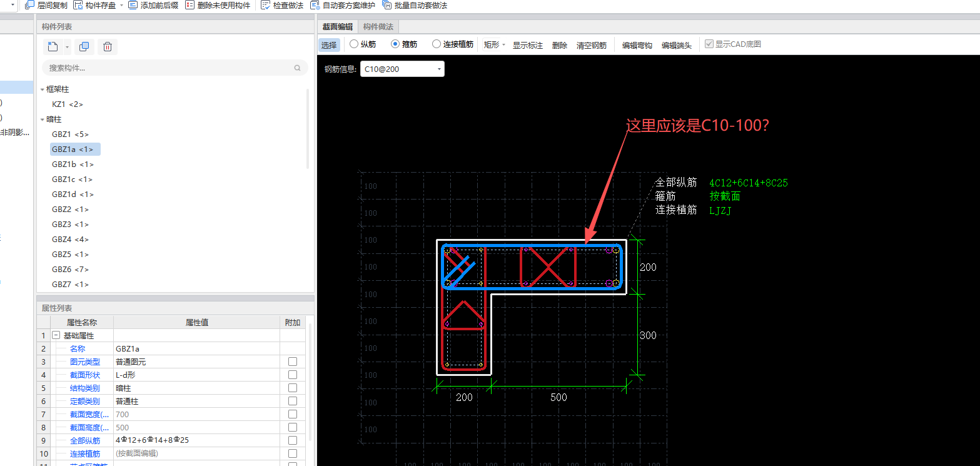Collapse the 暗柱 tree group
The image size is (980, 466).
coord(43,119)
